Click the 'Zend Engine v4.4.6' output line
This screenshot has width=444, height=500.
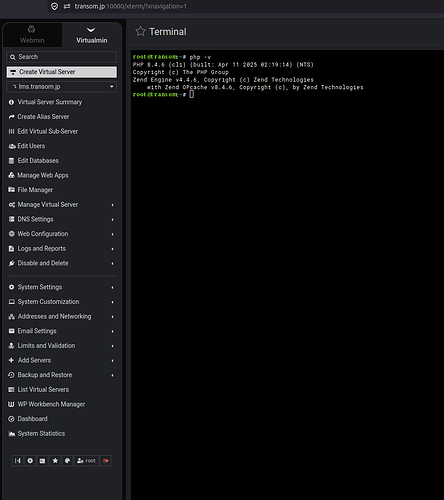(223, 80)
